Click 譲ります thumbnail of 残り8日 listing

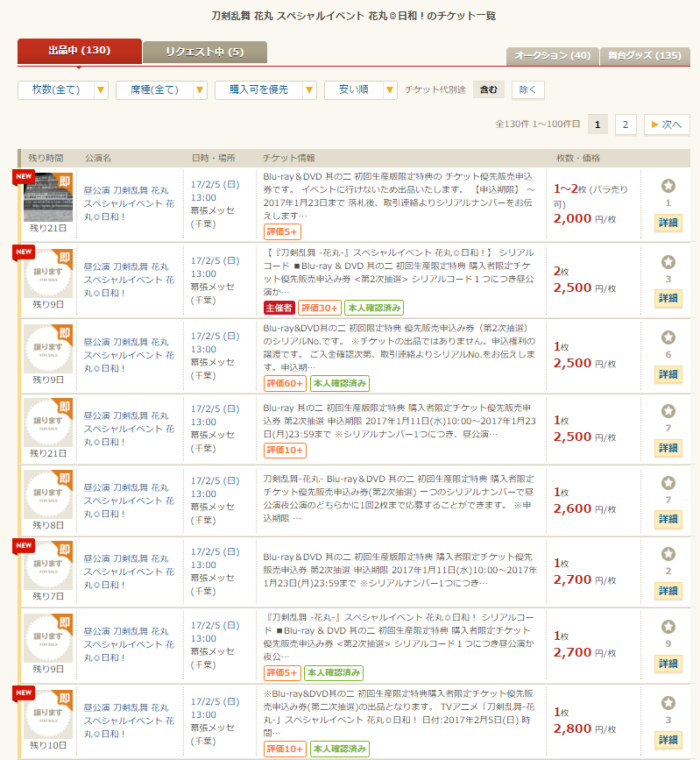coord(48,494)
